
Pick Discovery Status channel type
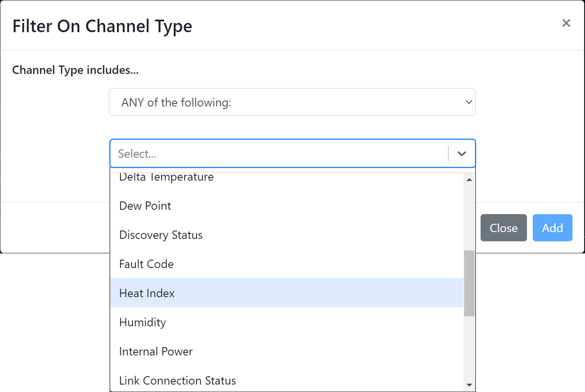point(161,235)
